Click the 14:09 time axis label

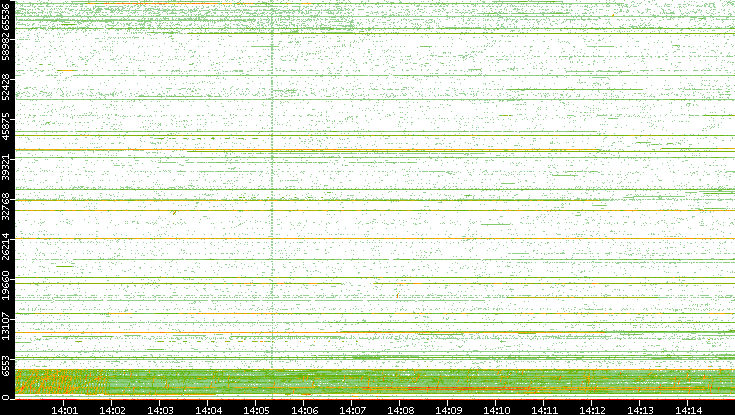click(x=448, y=408)
